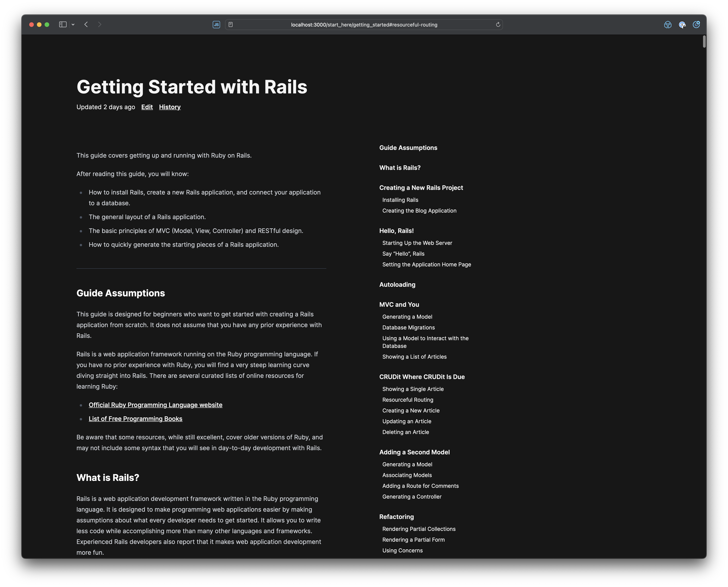This screenshot has height=587, width=728.
Task: Click the Getting Started with Rails title
Action: coord(192,87)
